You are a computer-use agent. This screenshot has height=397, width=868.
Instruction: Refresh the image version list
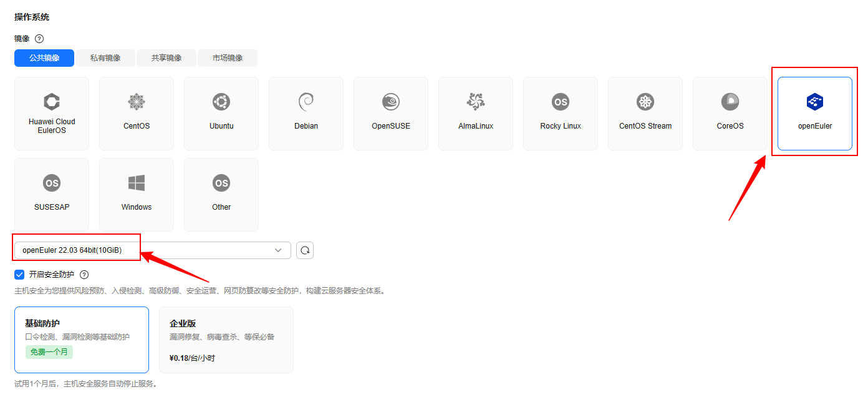pos(305,250)
